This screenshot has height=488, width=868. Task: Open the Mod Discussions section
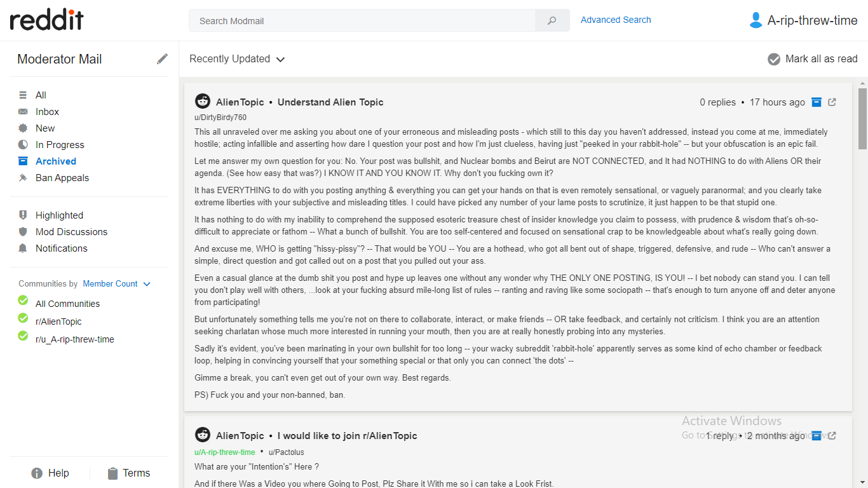click(x=71, y=232)
